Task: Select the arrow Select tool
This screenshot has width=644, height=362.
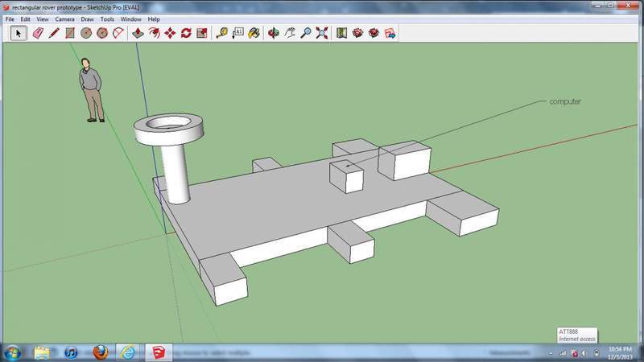Action: (18, 33)
